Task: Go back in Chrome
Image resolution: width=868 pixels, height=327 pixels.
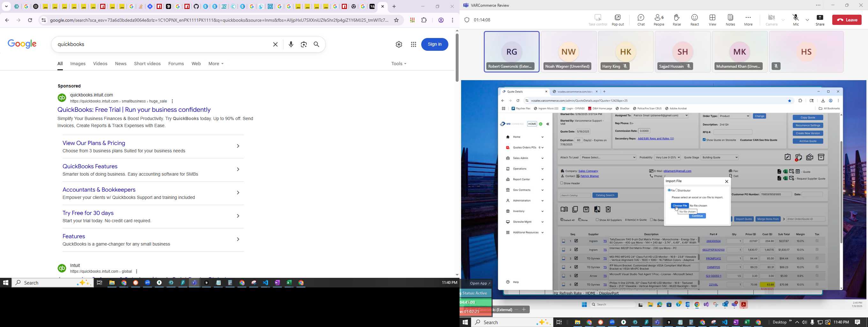Action: [7, 20]
